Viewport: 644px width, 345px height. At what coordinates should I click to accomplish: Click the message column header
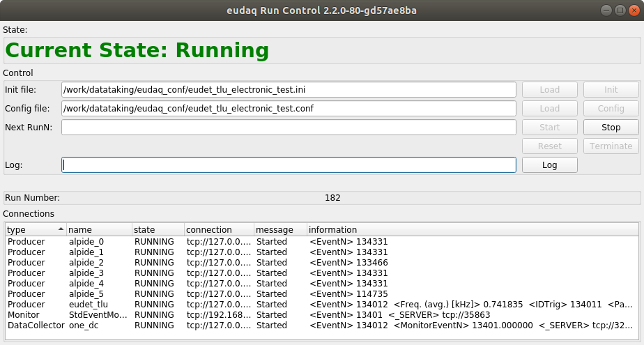tap(279, 229)
